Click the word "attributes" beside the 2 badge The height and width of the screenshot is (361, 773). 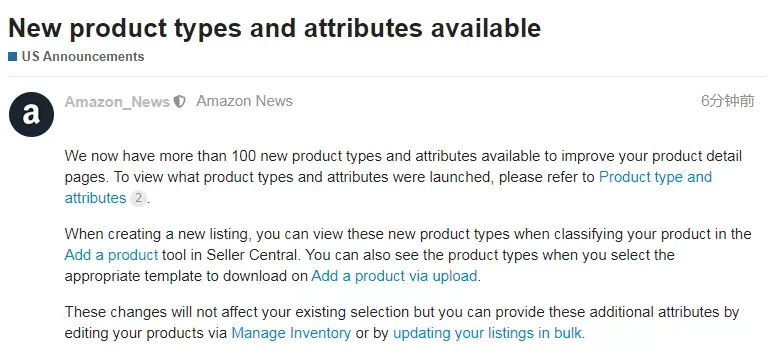click(x=96, y=198)
